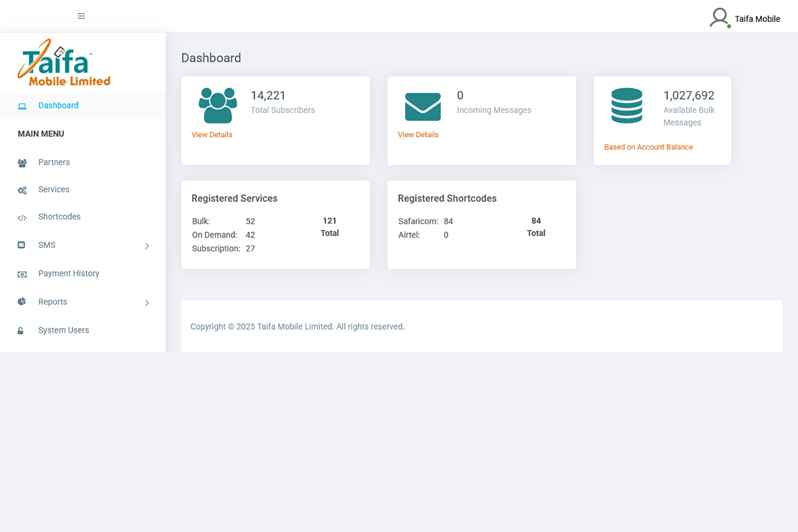Click the Incoming Messages envelope icon

(422, 105)
